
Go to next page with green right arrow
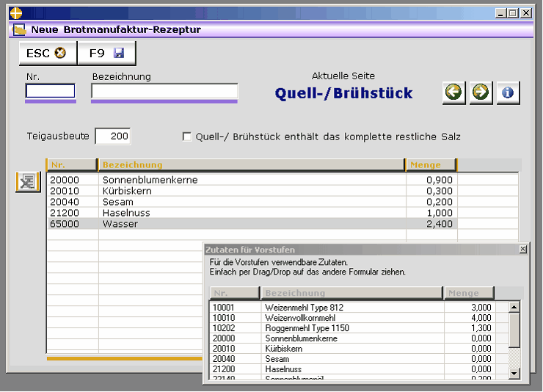tap(481, 92)
